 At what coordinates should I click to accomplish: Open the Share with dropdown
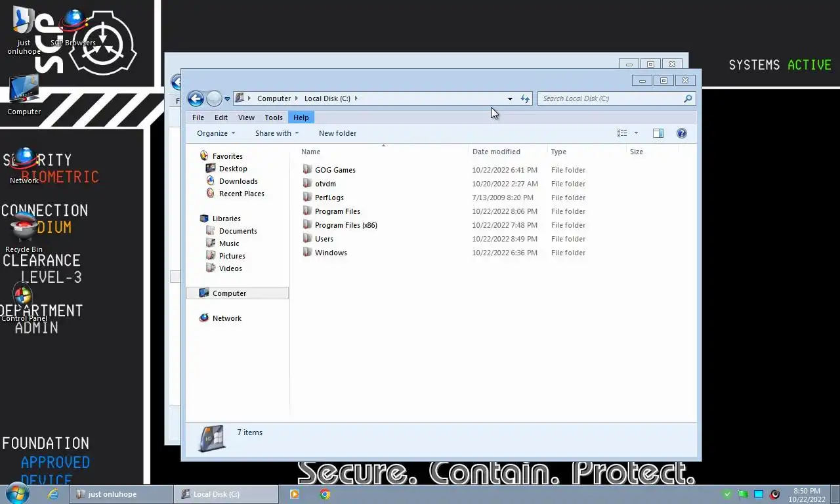tap(277, 133)
